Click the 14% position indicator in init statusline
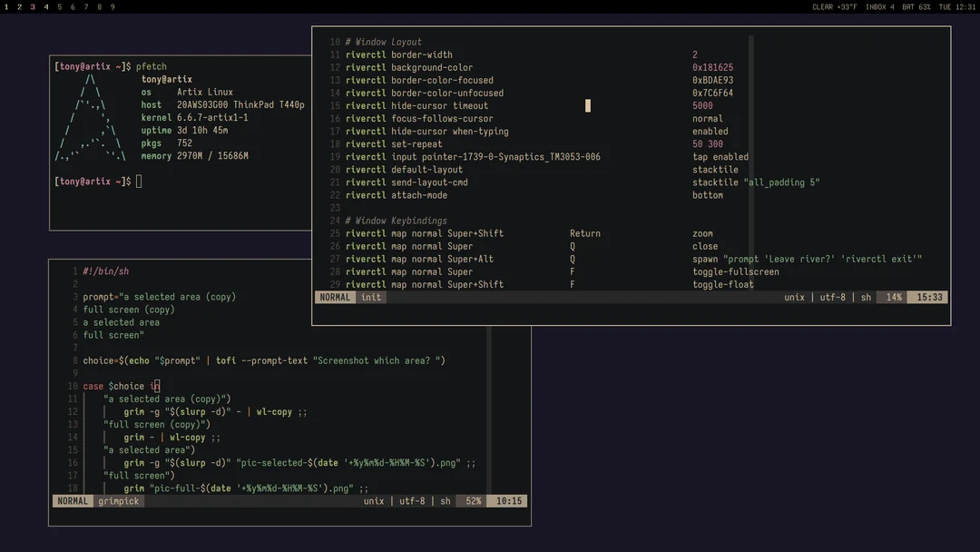The image size is (980, 552). [x=893, y=298]
